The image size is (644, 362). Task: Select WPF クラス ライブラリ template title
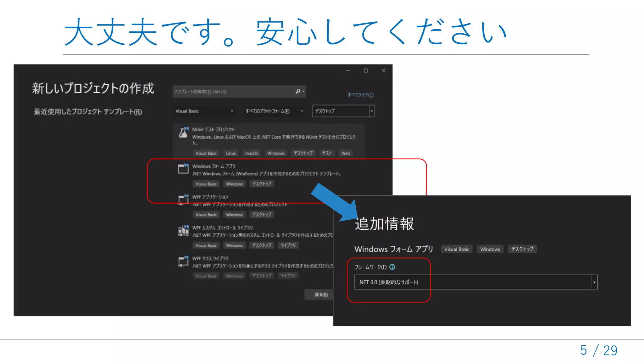pos(210,258)
